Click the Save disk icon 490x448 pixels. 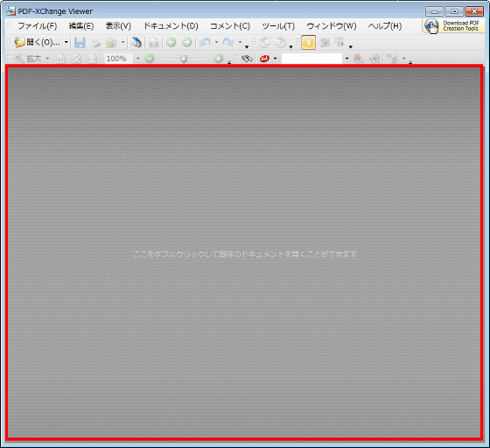80,43
